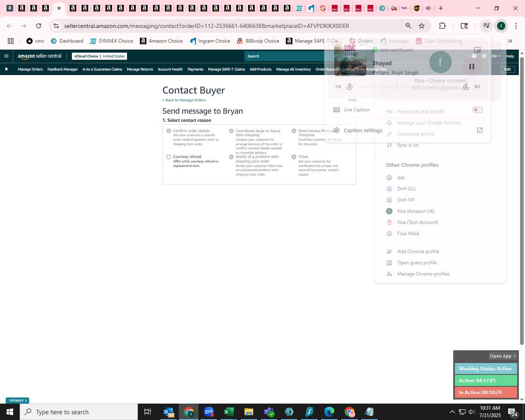Close the FEEDBACK tab with its x

[26, 401]
